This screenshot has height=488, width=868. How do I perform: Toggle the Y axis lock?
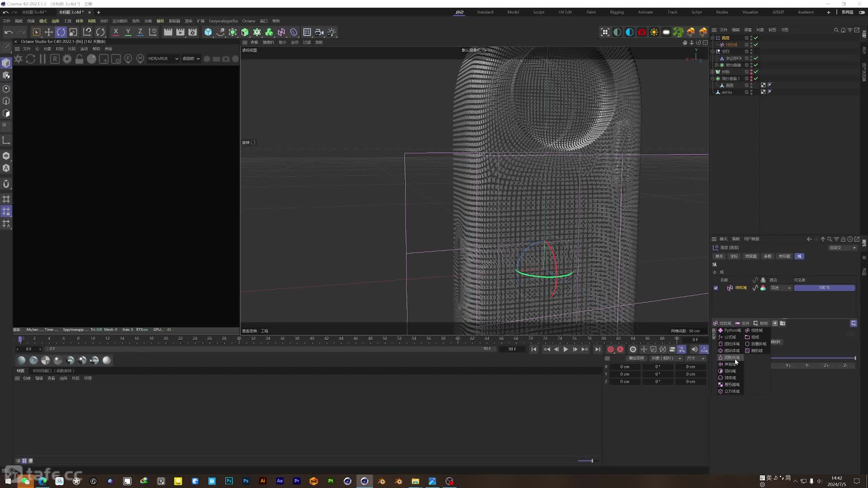[128, 32]
